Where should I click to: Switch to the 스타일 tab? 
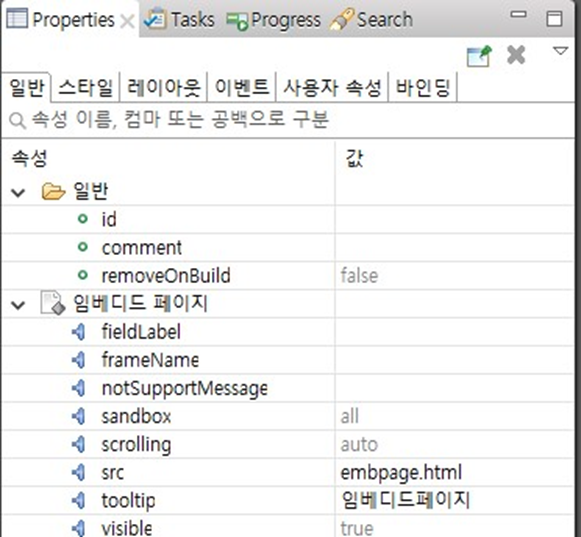click(86, 87)
